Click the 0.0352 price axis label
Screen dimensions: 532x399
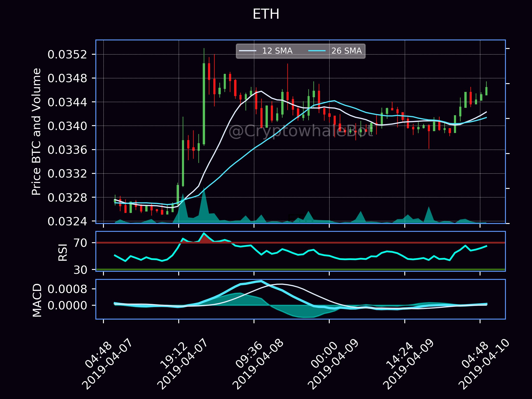click(67, 54)
